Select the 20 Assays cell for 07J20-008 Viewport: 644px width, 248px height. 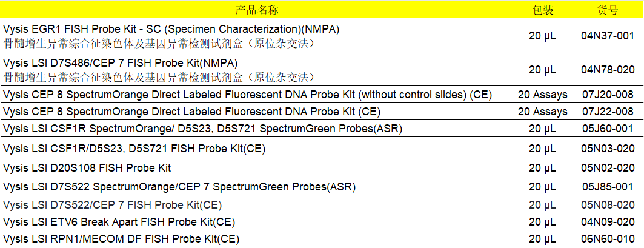(542, 95)
